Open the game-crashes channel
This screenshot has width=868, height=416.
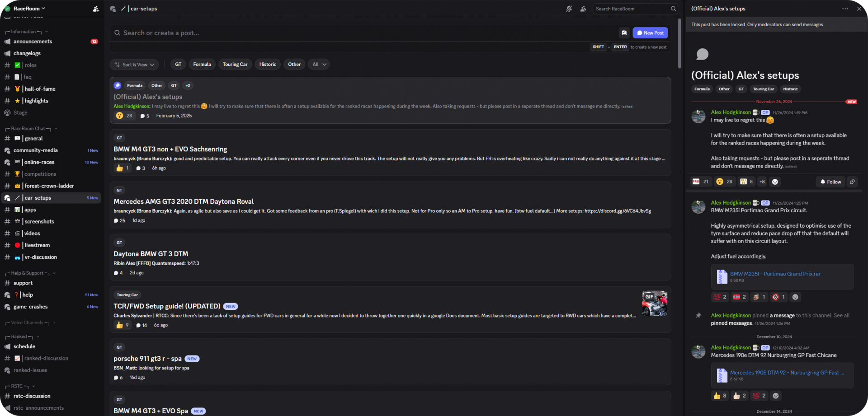click(52, 307)
